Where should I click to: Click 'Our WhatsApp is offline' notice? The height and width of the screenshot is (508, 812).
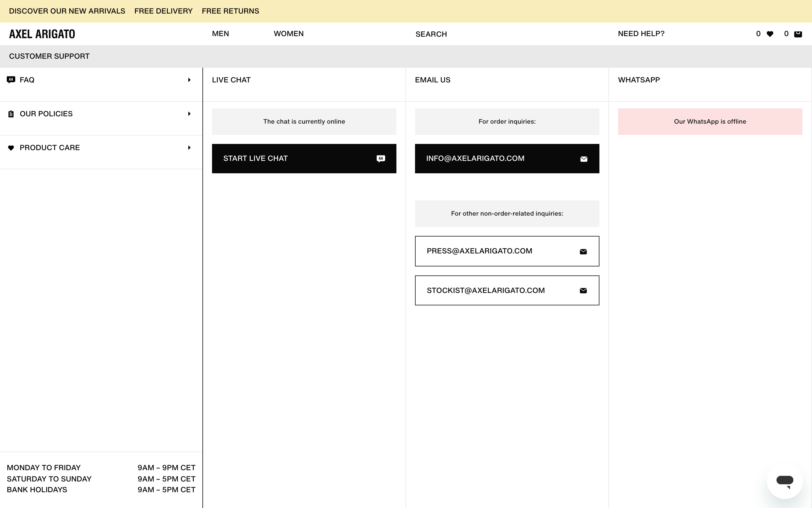pyautogui.click(x=710, y=122)
